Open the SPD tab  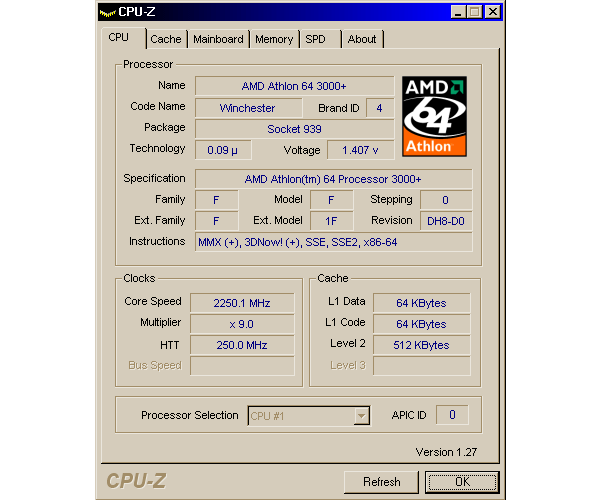pyautogui.click(x=320, y=39)
